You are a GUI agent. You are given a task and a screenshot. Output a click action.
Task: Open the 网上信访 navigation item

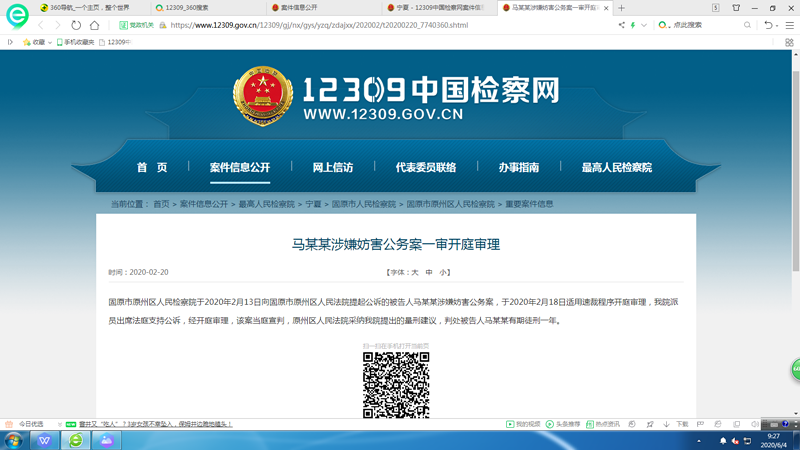coord(333,167)
